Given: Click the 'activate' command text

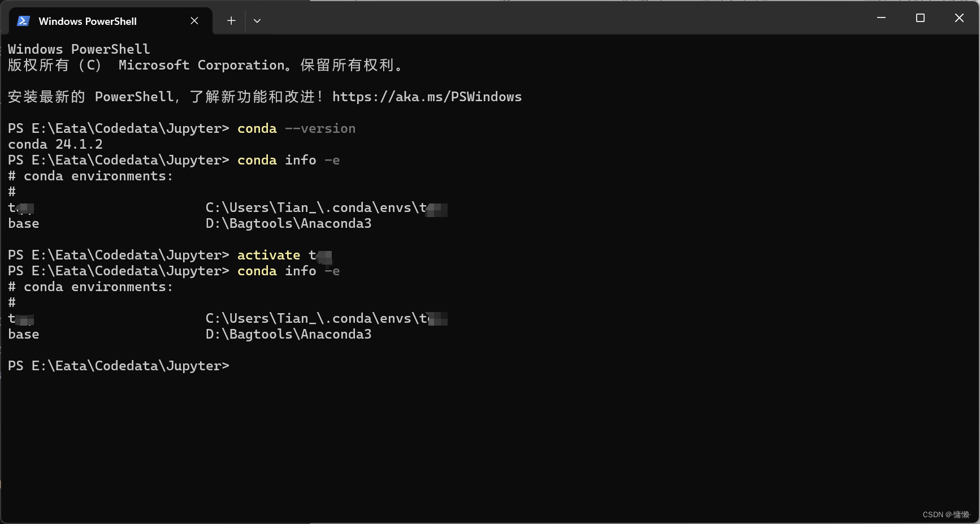Looking at the screenshot, I should [x=268, y=255].
